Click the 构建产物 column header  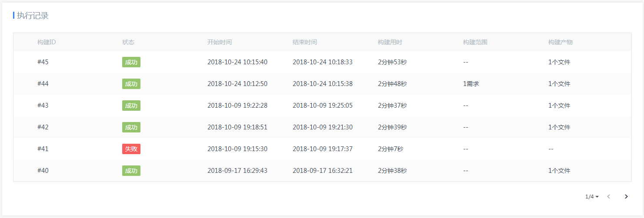[561, 42]
